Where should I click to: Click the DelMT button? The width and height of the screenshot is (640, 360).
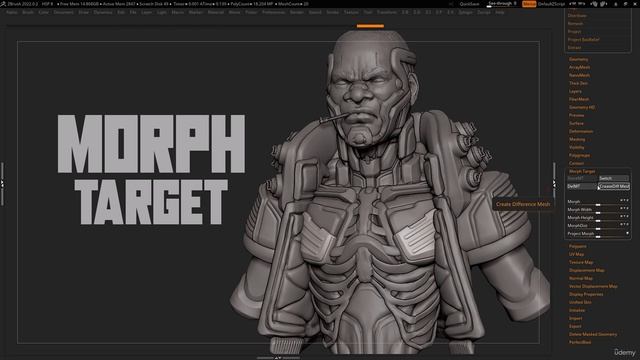click(582, 187)
